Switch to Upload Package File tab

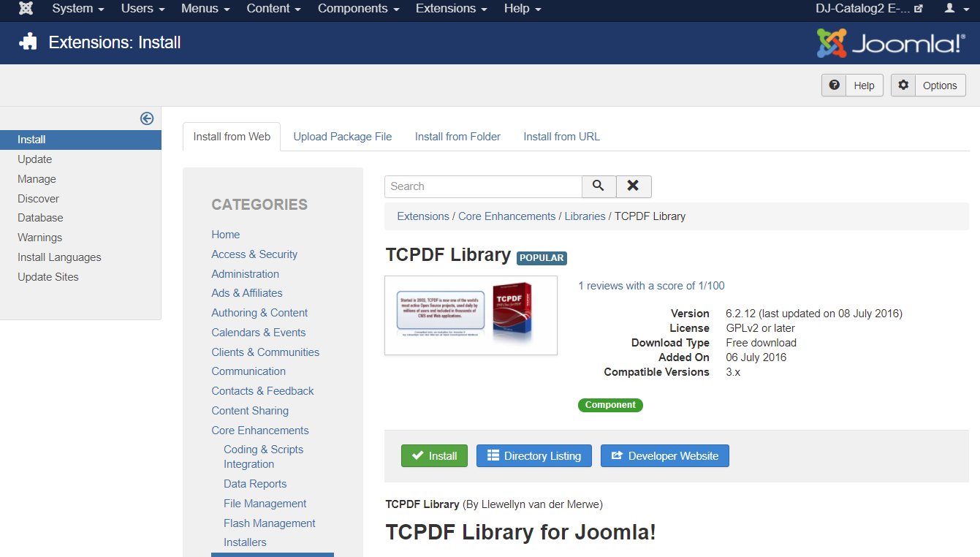click(343, 137)
